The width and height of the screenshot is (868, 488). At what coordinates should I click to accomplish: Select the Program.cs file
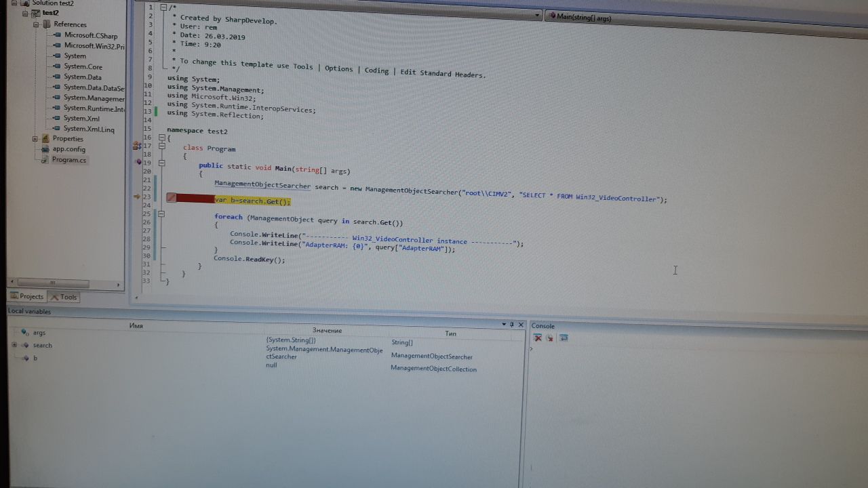[69, 160]
